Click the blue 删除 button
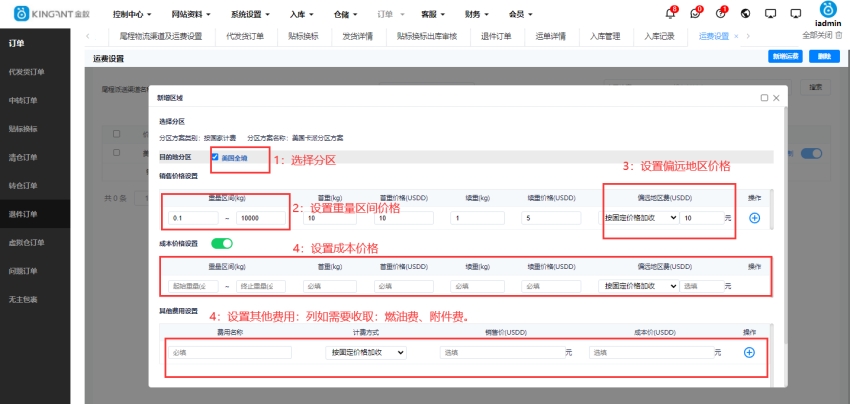This screenshot has width=851, height=404. (x=823, y=58)
